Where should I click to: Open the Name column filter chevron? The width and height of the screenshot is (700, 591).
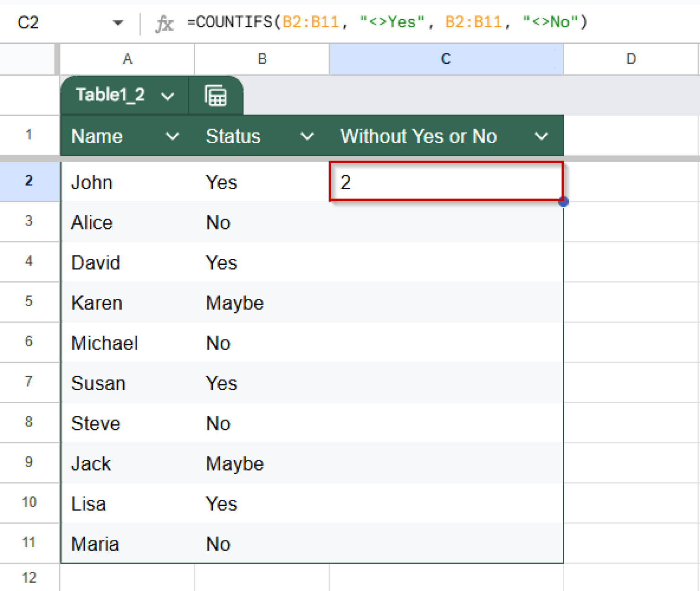[x=172, y=136]
